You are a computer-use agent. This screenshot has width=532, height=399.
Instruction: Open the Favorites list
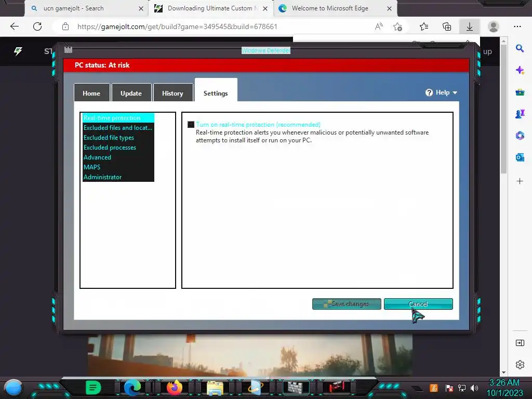coord(424,26)
